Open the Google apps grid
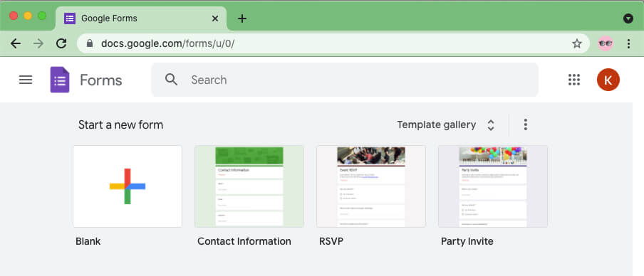Screen dimensions: 644x276 click(x=574, y=80)
